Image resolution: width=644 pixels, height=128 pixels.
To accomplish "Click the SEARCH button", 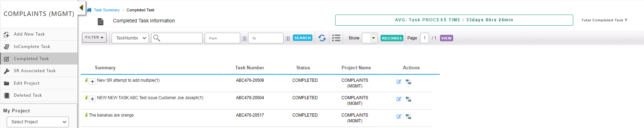I will click(x=302, y=38).
